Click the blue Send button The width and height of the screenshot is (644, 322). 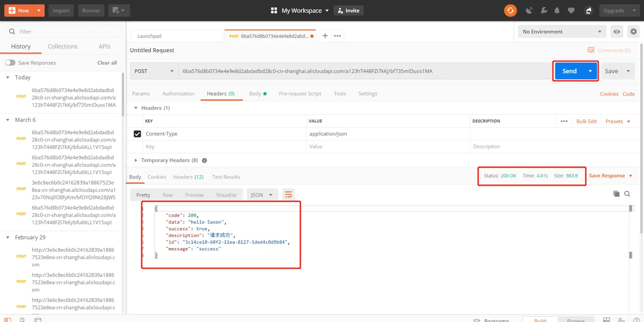(569, 71)
